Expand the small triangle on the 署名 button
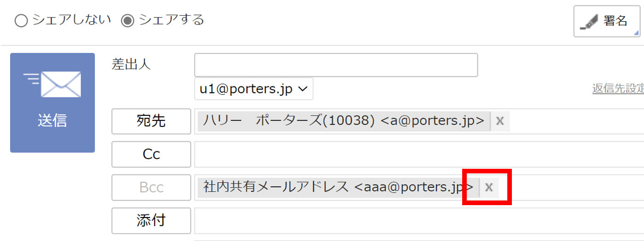 point(637,33)
